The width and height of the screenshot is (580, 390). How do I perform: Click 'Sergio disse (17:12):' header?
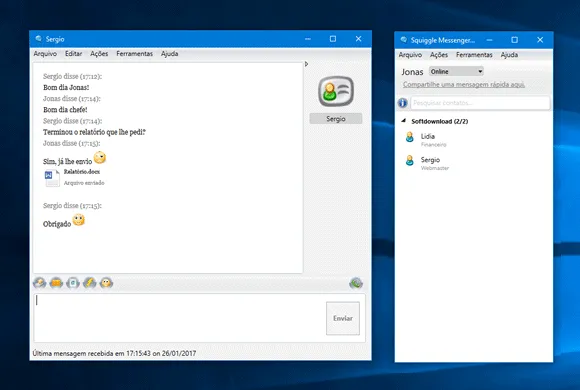pyautogui.click(x=72, y=77)
